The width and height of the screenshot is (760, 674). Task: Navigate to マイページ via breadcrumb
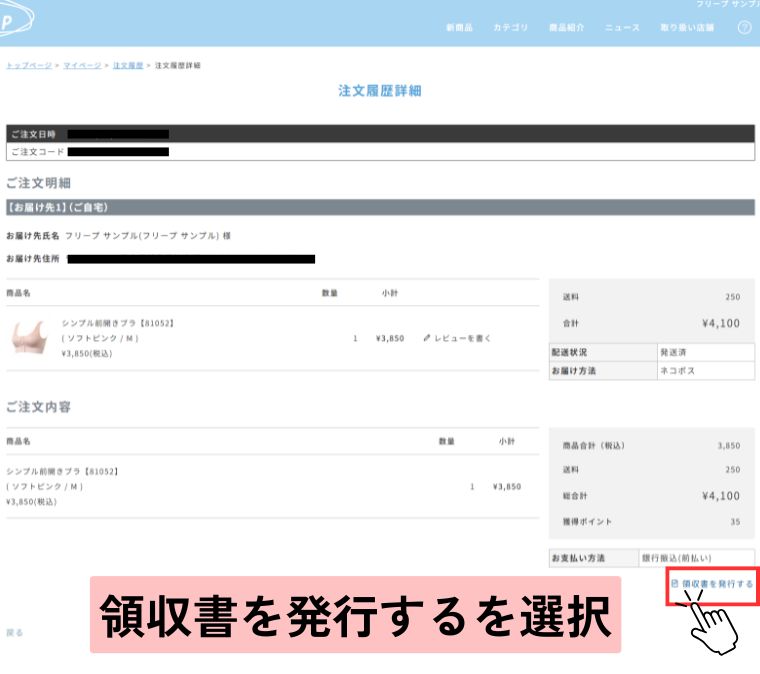(82, 65)
